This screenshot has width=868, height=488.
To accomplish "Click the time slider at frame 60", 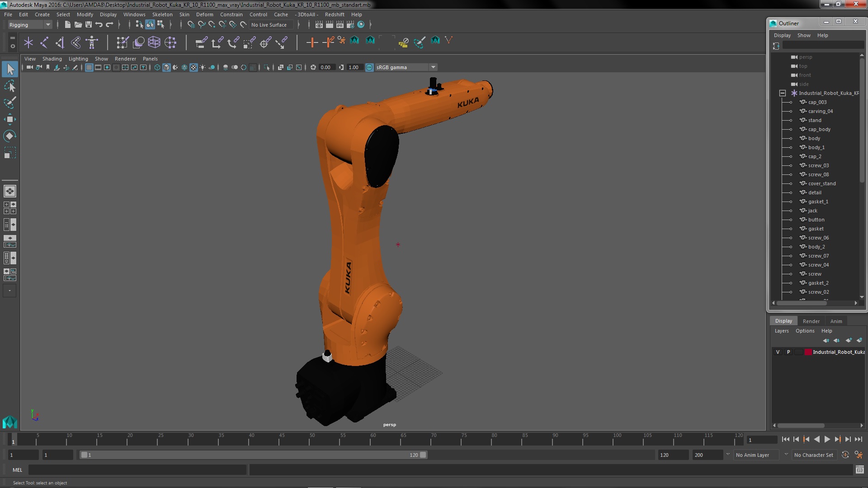I will [x=373, y=439].
